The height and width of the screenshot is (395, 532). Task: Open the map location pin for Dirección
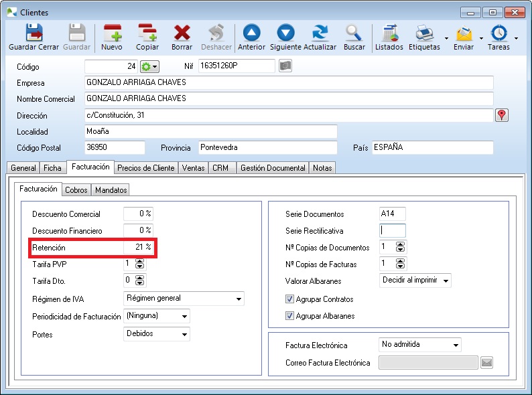[501, 115]
